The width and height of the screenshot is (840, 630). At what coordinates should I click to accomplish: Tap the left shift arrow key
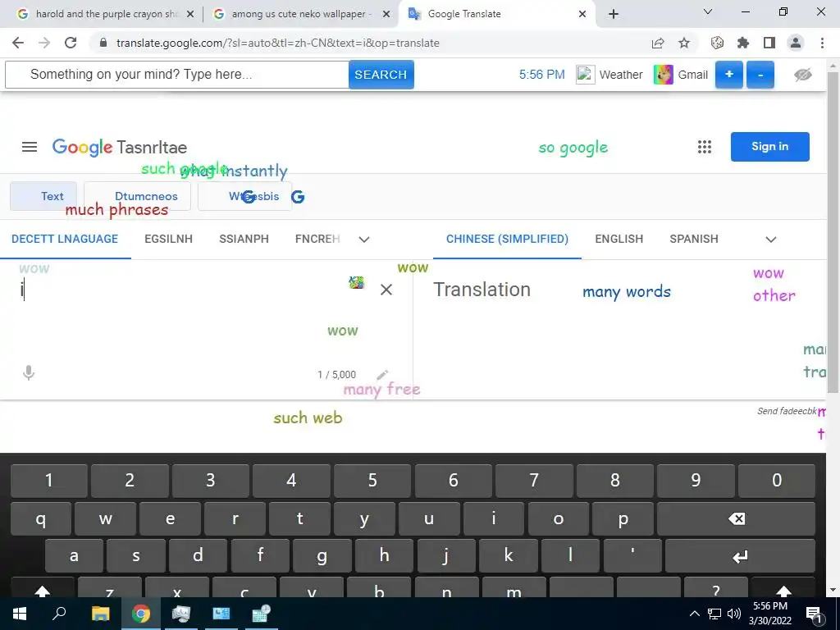pyautogui.click(x=43, y=588)
